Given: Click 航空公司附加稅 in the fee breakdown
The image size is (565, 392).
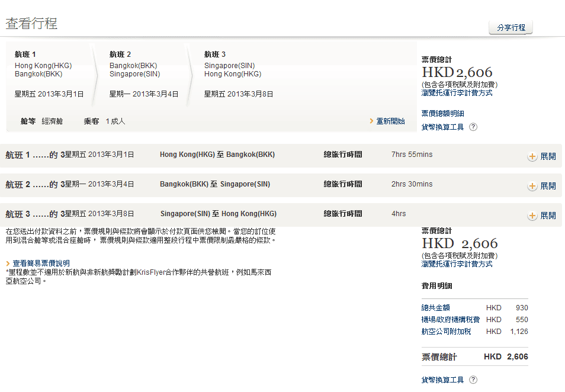Looking at the screenshot, I should point(446,332).
